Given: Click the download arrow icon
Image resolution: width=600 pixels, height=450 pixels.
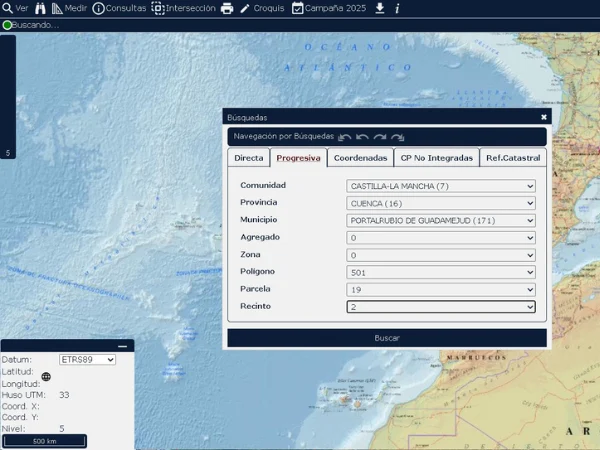Looking at the screenshot, I should tap(379, 8).
